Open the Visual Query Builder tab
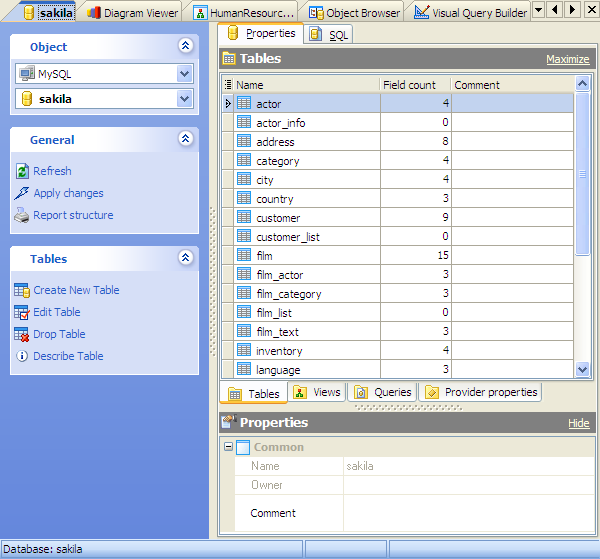600x559 pixels. tap(470, 13)
